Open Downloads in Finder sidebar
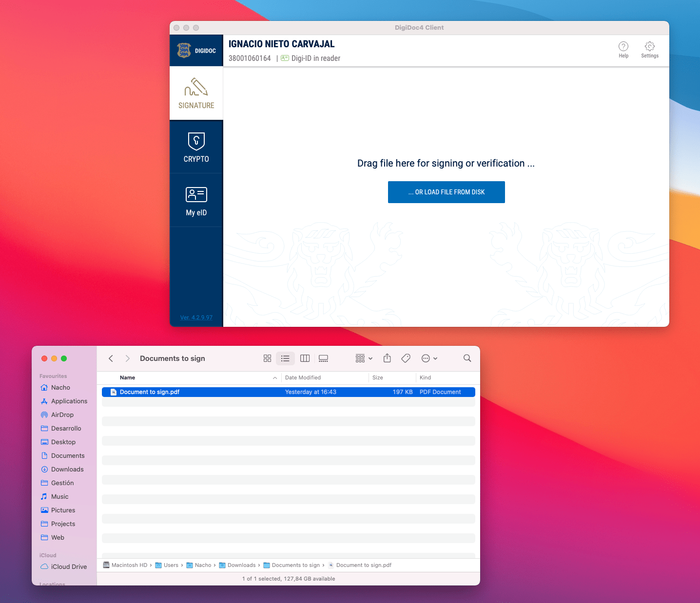700x603 pixels. (67, 469)
